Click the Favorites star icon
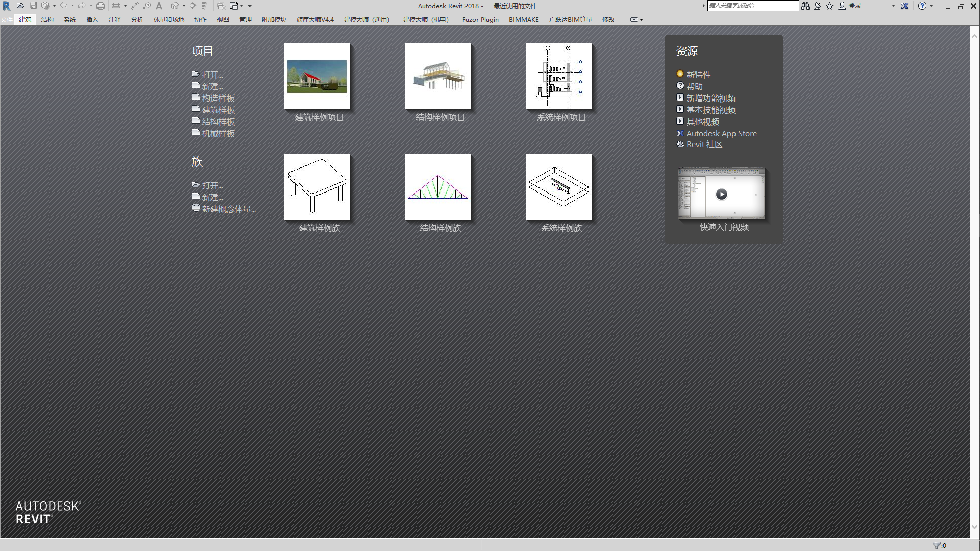 (x=829, y=6)
